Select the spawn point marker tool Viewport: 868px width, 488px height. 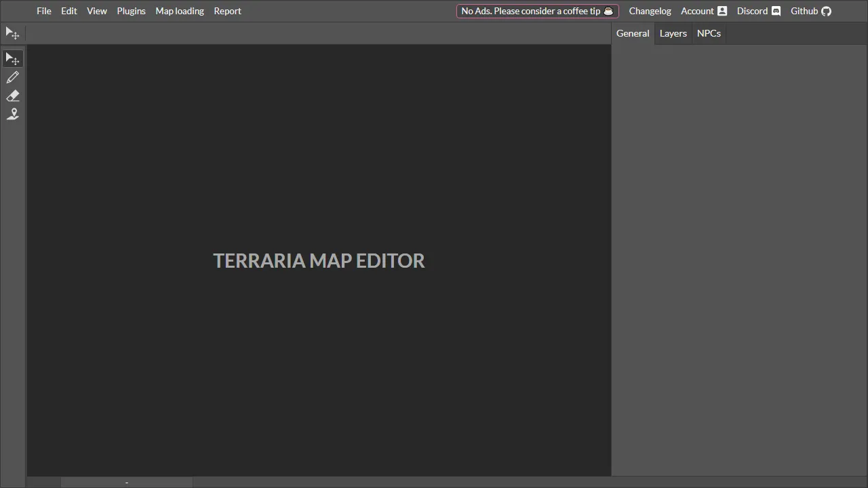pyautogui.click(x=12, y=114)
